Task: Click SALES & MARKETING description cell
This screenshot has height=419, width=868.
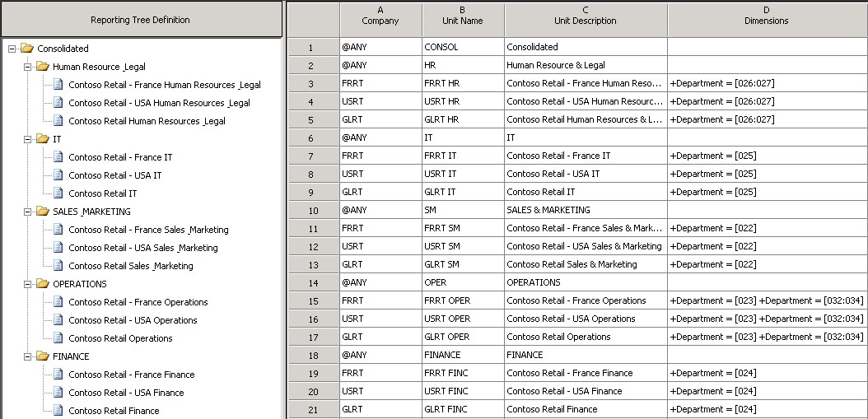Action: pyautogui.click(x=586, y=211)
